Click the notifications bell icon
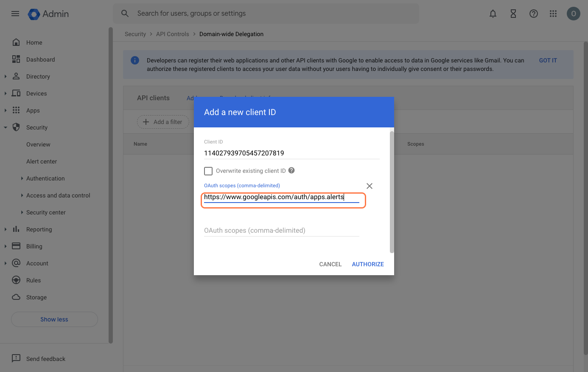 (x=493, y=14)
